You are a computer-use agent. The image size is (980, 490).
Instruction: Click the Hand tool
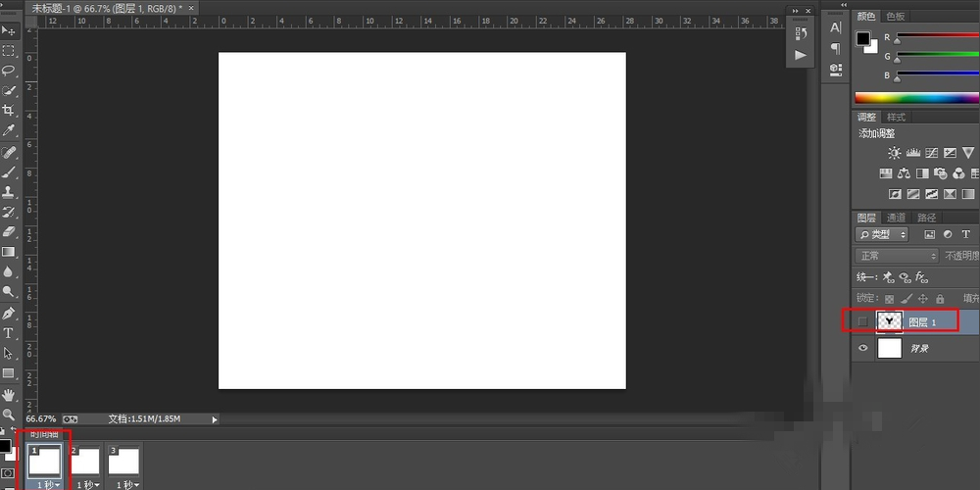click(9, 394)
